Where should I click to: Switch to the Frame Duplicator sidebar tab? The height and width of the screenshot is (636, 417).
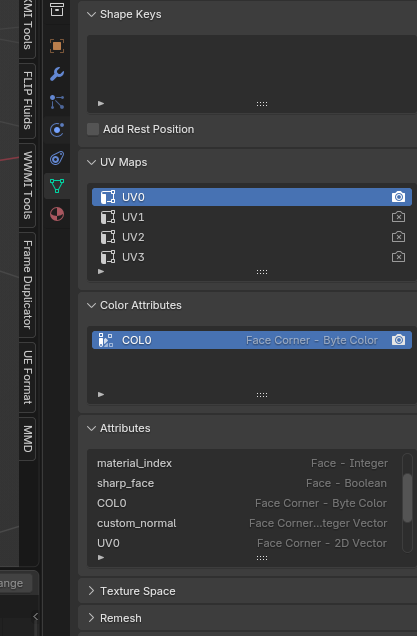point(27,285)
